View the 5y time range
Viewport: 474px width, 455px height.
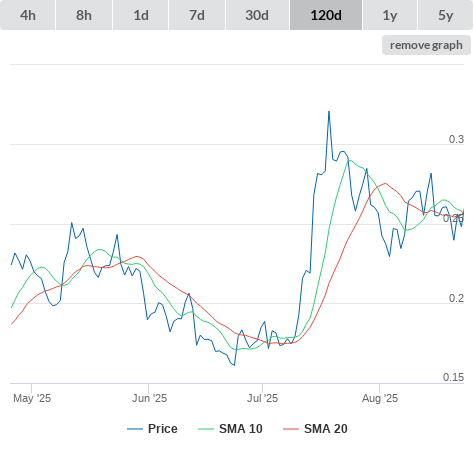click(x=445, y=15)
